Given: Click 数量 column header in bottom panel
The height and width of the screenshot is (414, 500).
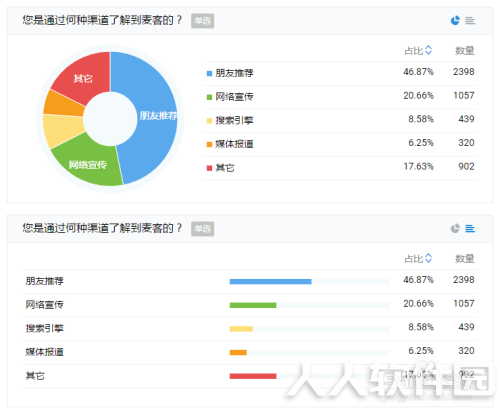Looking at the screenshot, I should click(465, 259).
